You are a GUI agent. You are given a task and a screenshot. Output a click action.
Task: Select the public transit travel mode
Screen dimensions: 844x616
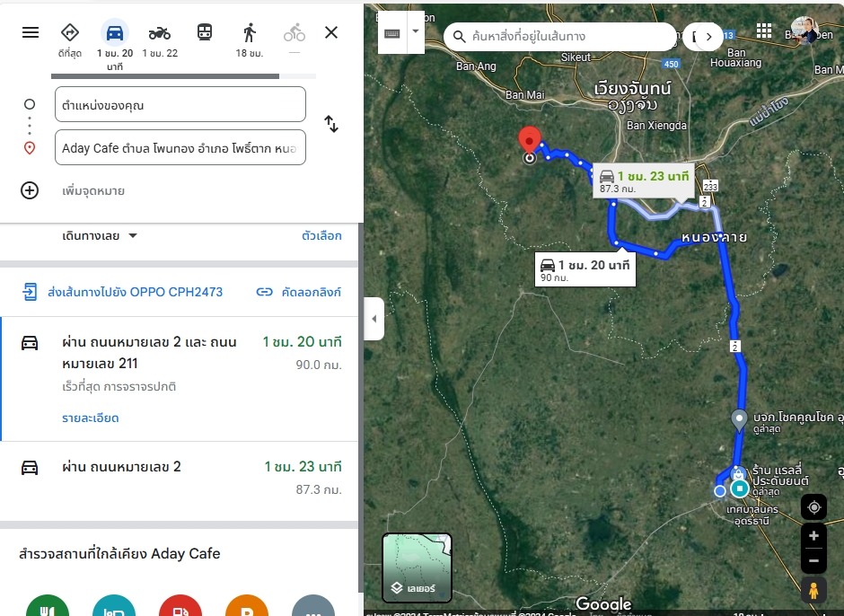(x=205, y=32)
